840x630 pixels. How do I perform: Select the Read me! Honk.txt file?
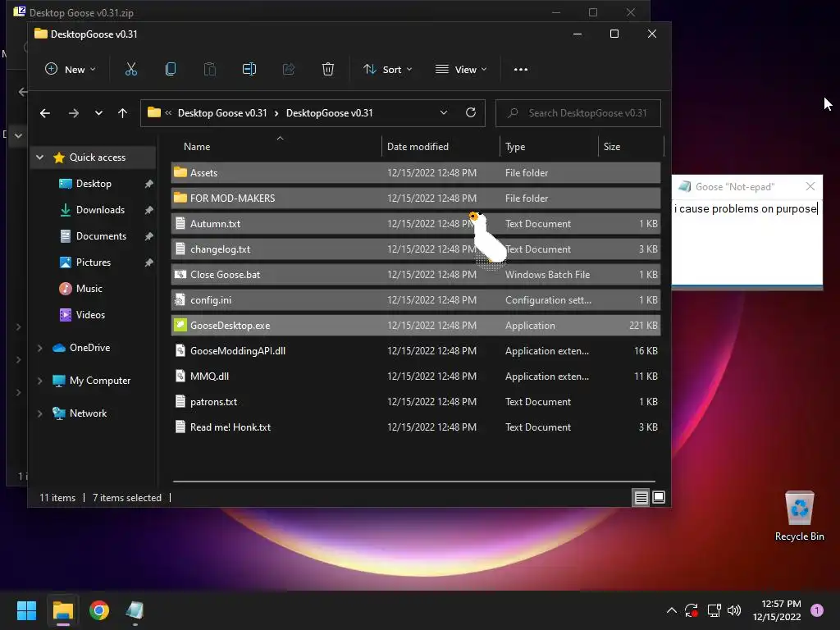tap(415, 427)
